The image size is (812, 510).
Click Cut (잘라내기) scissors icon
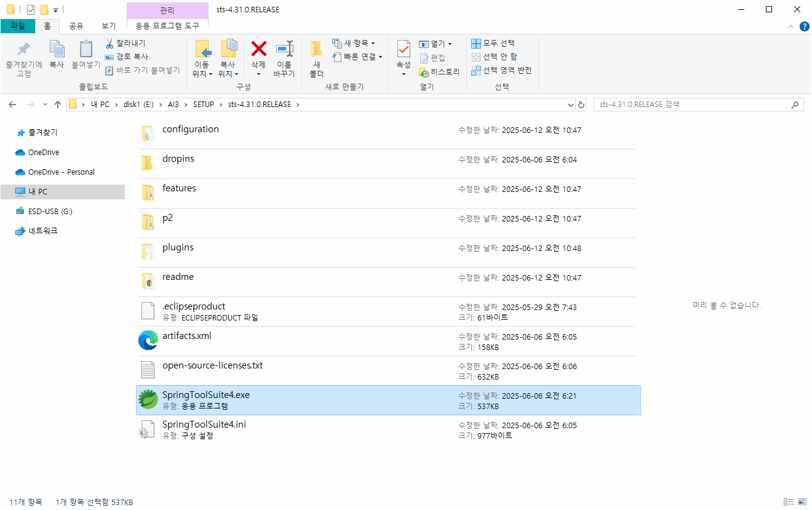(109, 44)
